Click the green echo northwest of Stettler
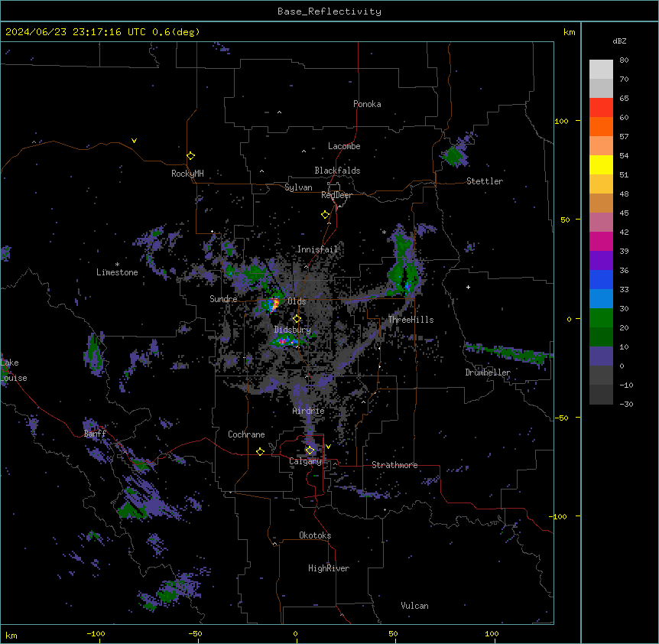This screenshot has width=659, height=644. 454,155
